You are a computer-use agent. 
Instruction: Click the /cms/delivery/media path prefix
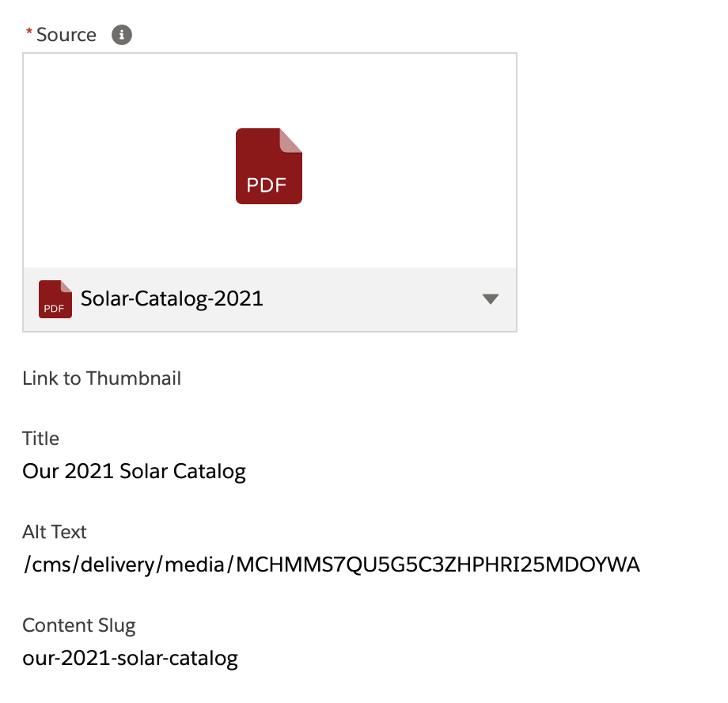(x=127, y=564)
